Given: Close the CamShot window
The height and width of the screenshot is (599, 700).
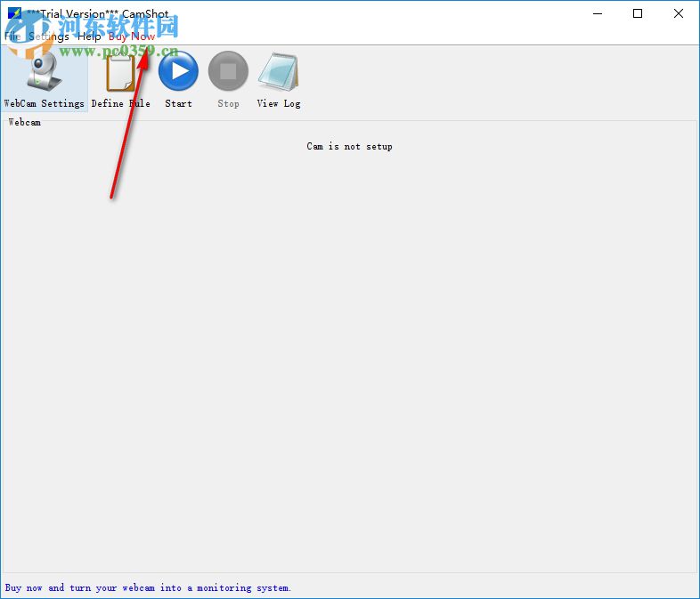Looking at the screenshot, I should click(678, 13).
